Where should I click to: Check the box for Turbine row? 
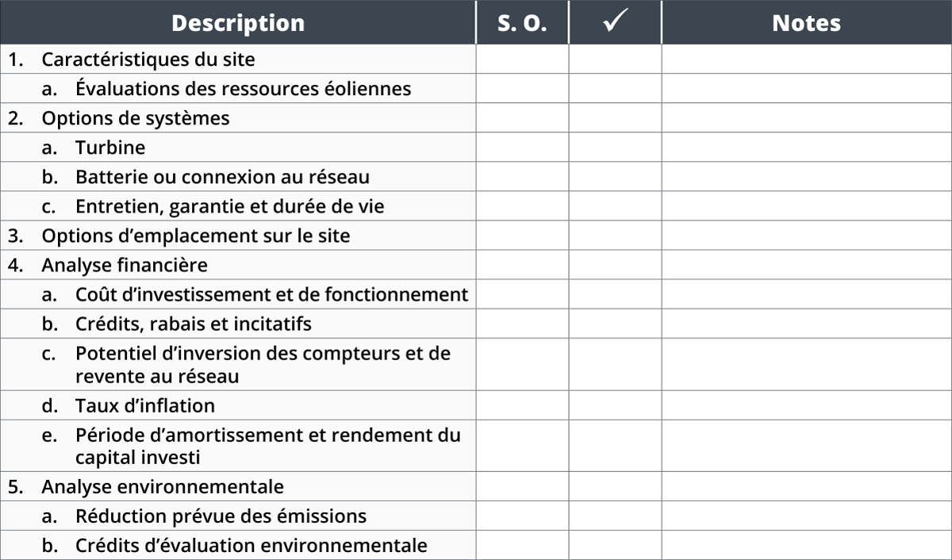(615, 148)
